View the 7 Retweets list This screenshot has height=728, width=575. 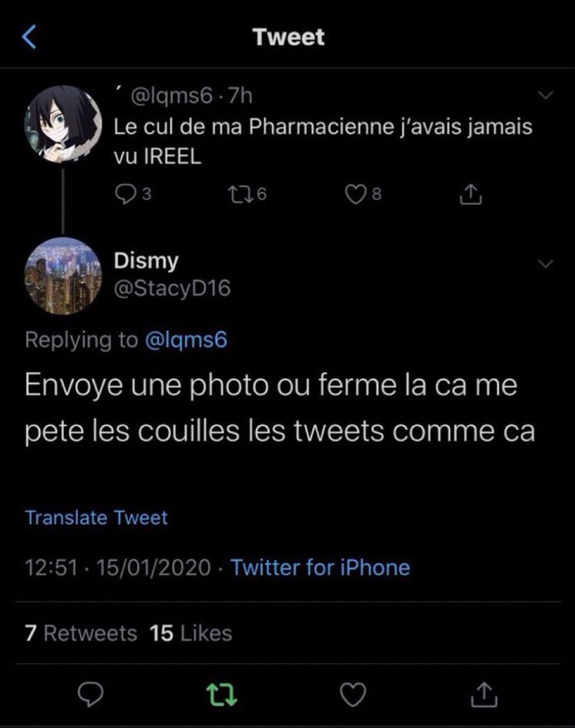[81, 633]
